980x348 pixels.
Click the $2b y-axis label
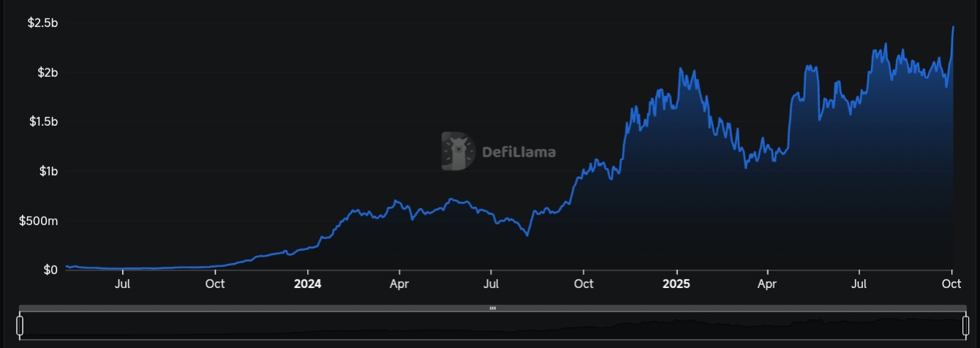(47, 72)
